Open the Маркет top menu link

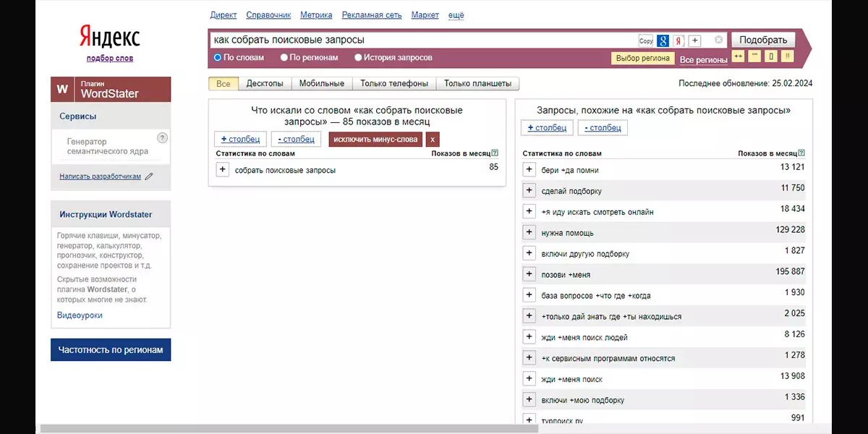click(425, 15)
